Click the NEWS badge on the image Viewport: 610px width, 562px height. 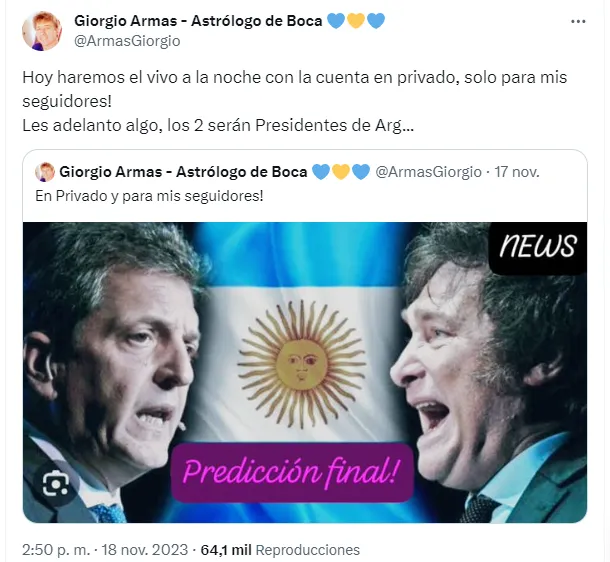coord(538,247)
